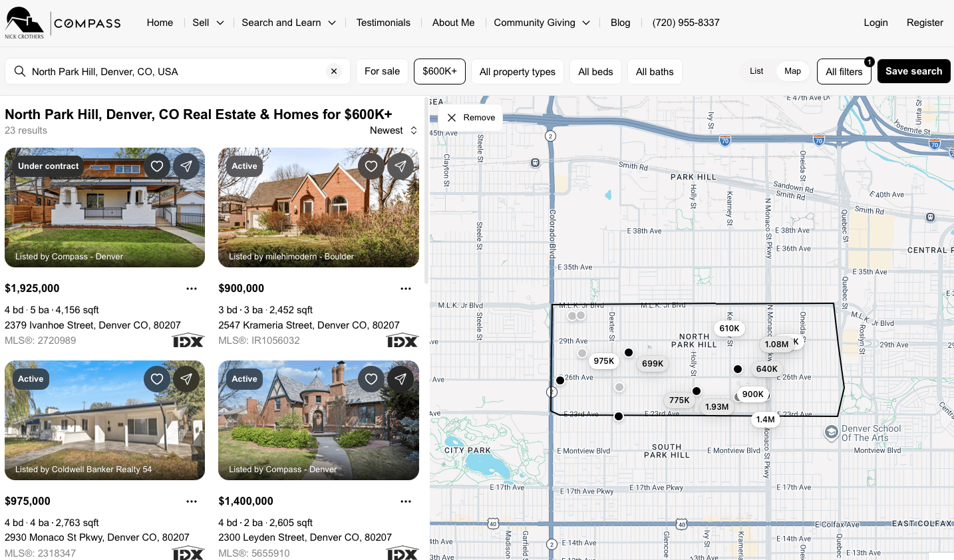The image size is (954, 560).
Task: Open the Newest sort dropdown
Action: pyautogui.click(x=393, y=130)
